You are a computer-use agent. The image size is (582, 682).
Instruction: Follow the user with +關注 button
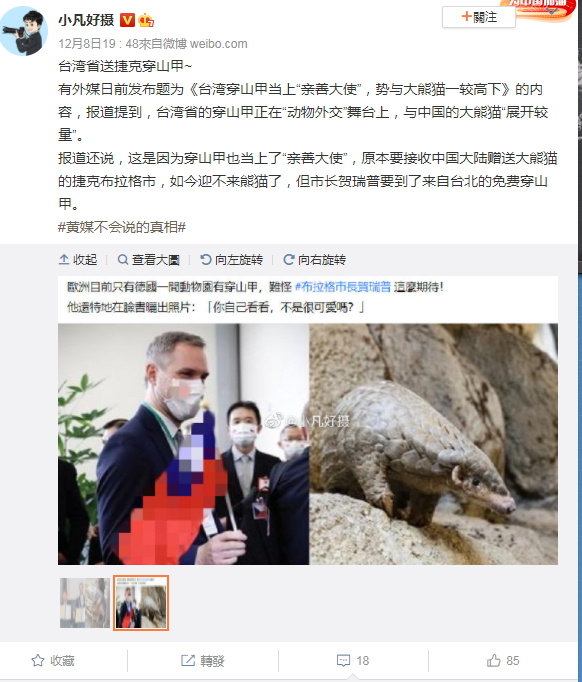coord(478,17)
